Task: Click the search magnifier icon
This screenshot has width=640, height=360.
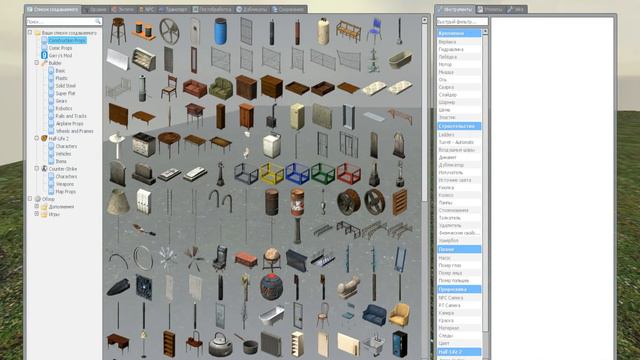Action: [98, 21]
